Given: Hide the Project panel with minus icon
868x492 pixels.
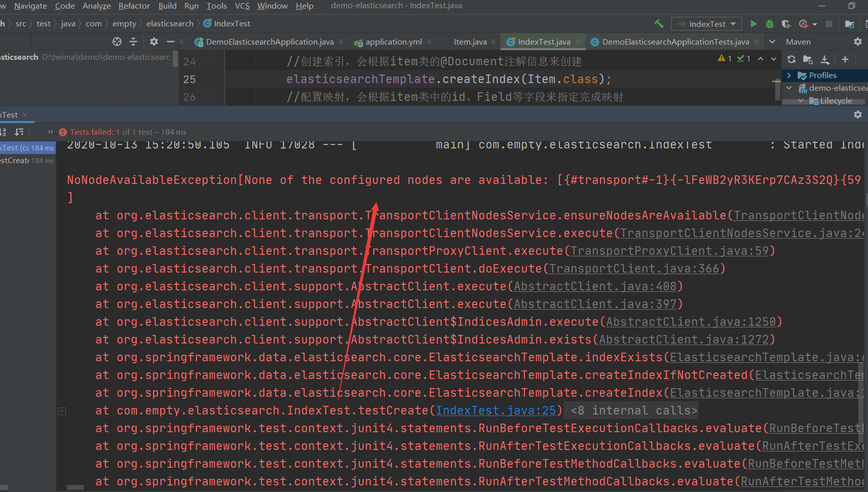Looking at the screenshot, I should [x=171, y=42].
